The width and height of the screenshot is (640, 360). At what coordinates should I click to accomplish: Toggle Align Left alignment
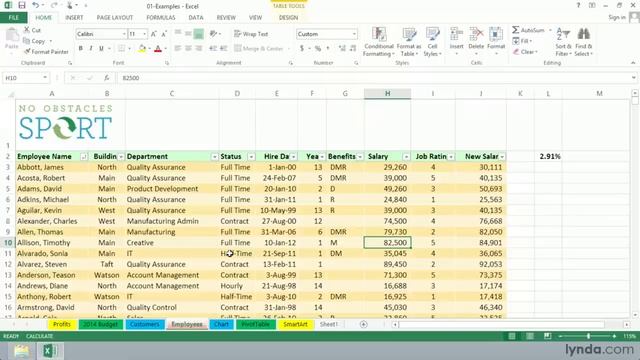tap(178, 49)
